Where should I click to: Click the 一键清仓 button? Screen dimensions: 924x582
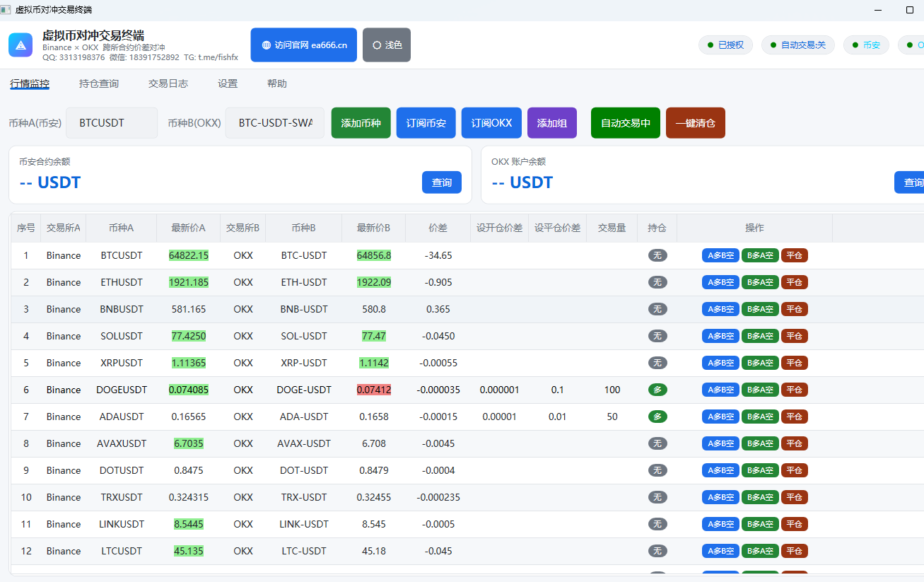(696, 123)
